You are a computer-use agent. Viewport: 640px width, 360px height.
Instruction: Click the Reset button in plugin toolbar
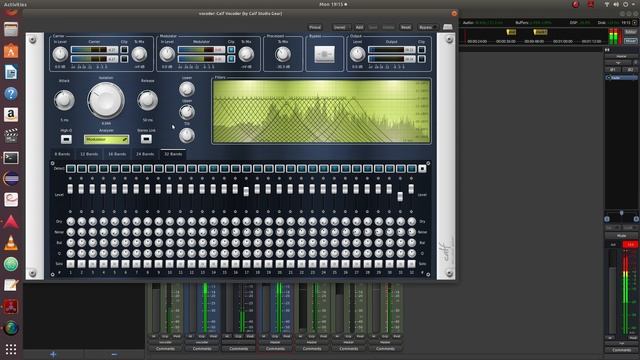click(406, 27)
